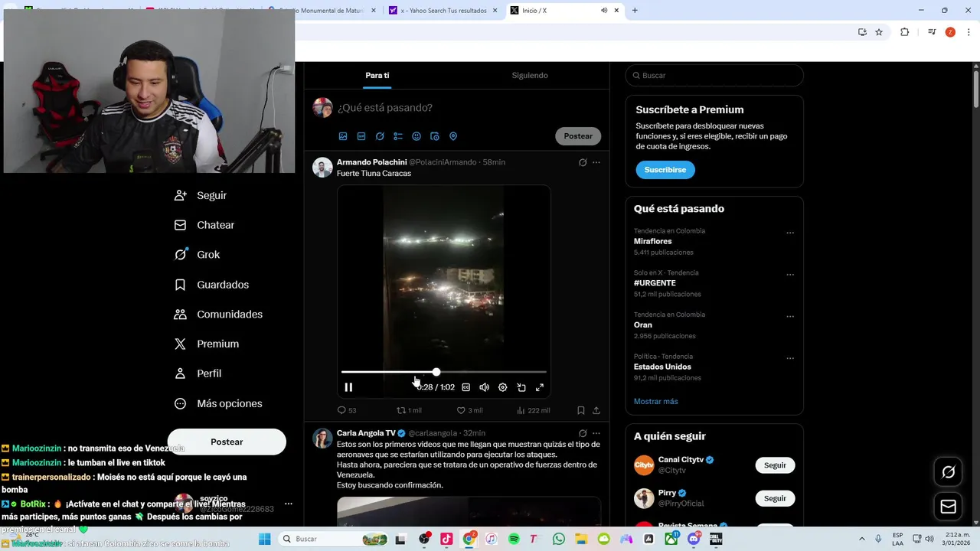The height and width of the screenshot is (551, 980).
Task: Click Mostrar más under trends
Action: click(655, 401)
